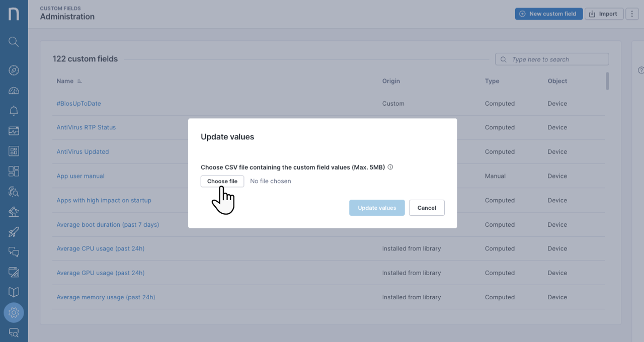Screen dimensions: 644x342
Task: Show the info tooltip beside Max. 5MB
Action: pos(390,167)
